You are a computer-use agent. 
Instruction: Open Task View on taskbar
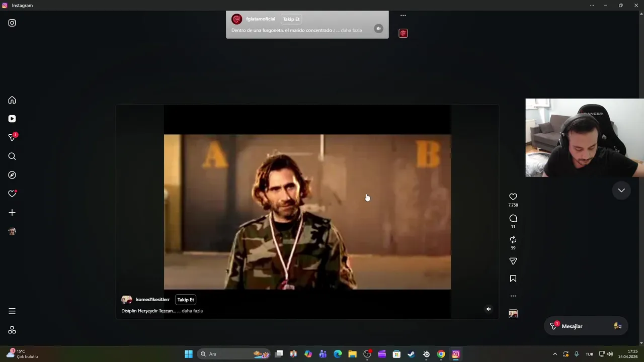[279, 354]
